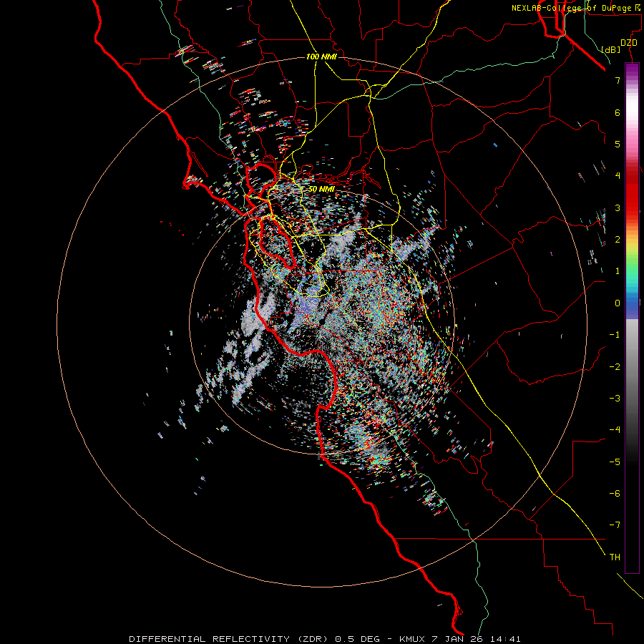Click the '7 JAN 26' date text

(456, 639)
